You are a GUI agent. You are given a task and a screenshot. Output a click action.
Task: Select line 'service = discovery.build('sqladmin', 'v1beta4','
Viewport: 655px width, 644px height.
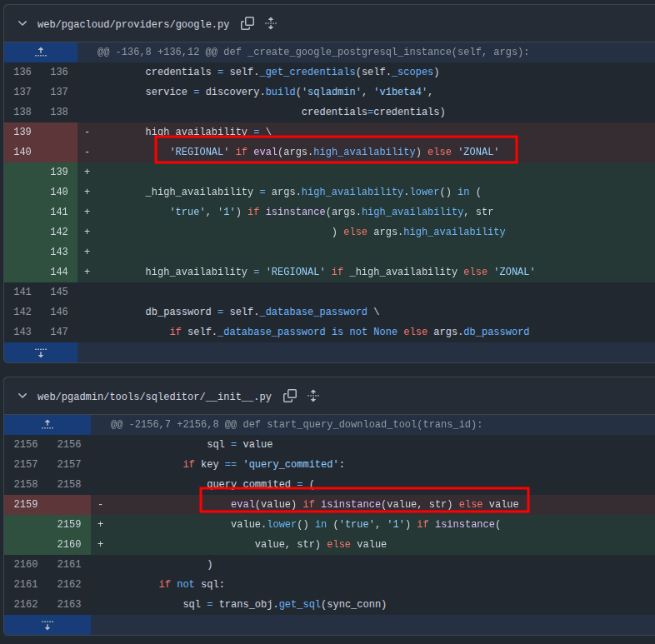click(x=288, y=92)
